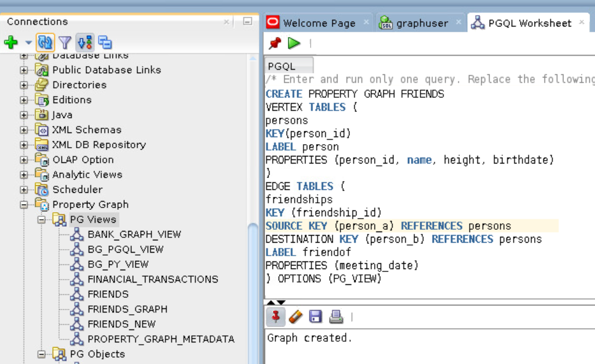The width and height of the screenshot is (595, 364).
Task: Click the down triangle on the splitter
Action: [281, 302]
